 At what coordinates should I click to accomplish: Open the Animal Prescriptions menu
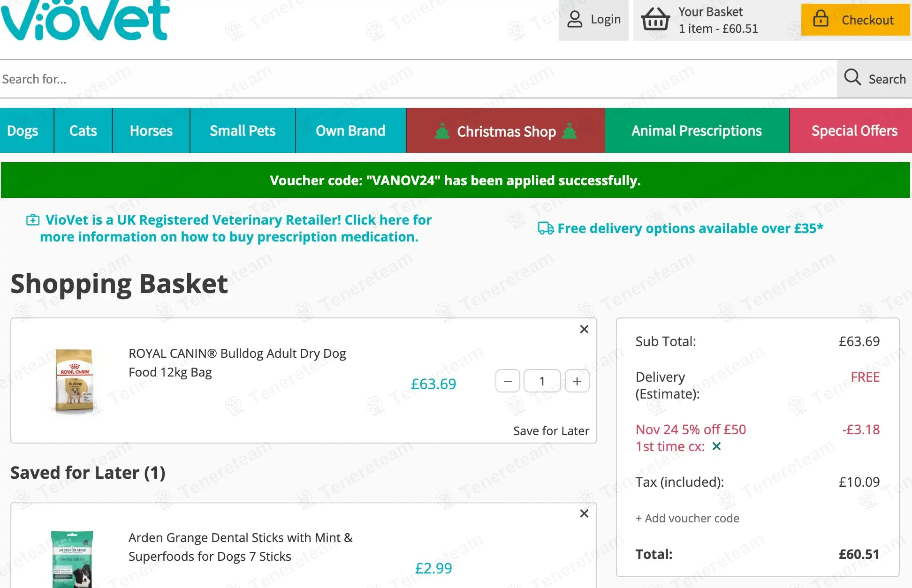point(697,131)
